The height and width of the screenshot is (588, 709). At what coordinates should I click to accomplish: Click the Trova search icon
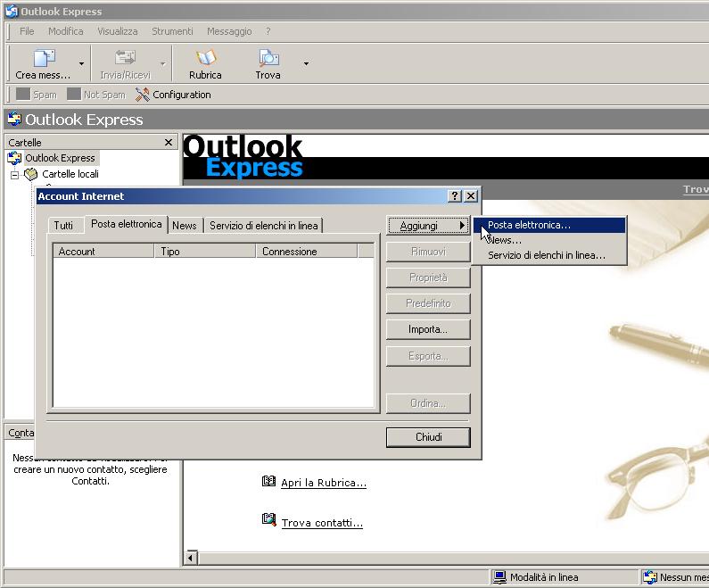click(x=268, y=58)
